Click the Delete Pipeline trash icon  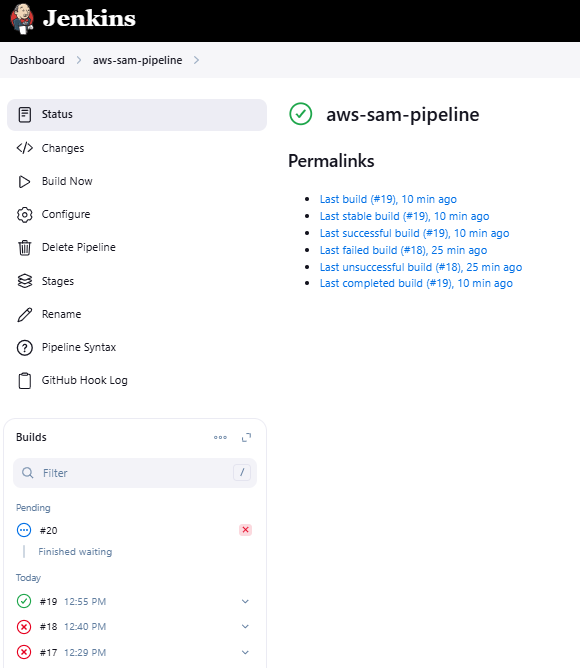point(24,248)
